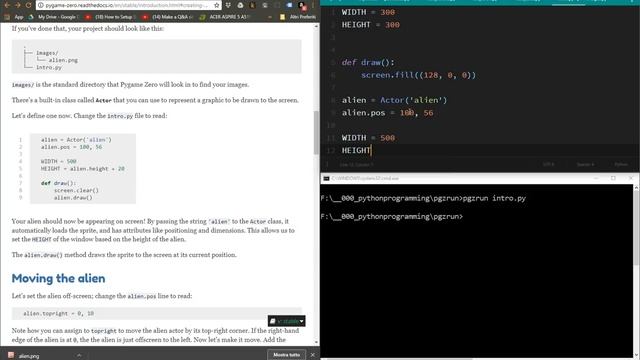Open downloaded alien.png file
Image resolution: width=640 pixels, height=360 pixels.
click(x=24, y=356)
